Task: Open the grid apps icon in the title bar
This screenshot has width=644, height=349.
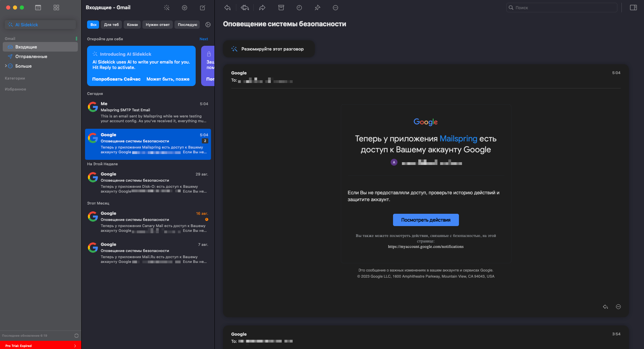Action: point(56,8)
